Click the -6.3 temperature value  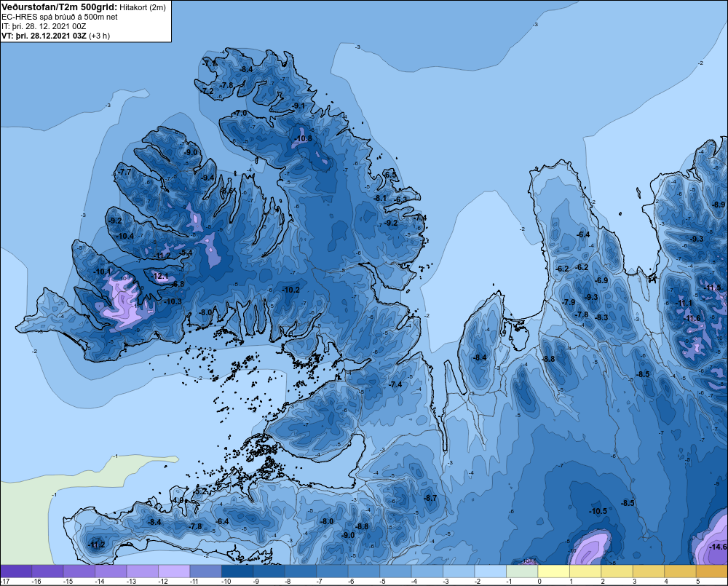pos(400,199)
